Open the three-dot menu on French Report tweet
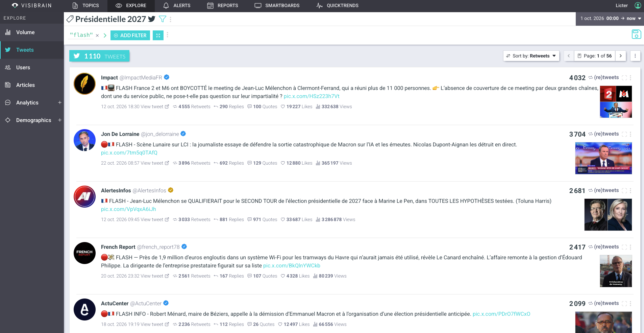 [630, 247]
